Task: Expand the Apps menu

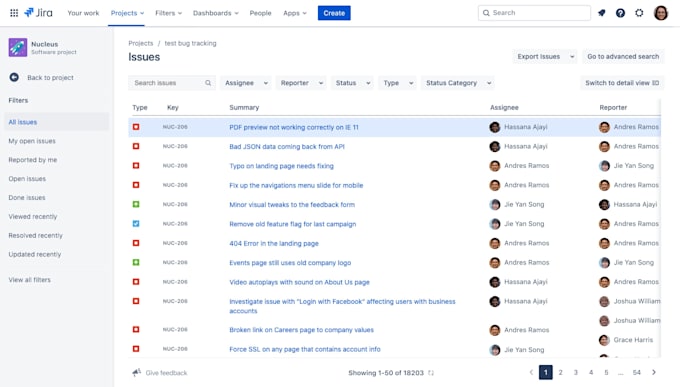Action: pos(295,13)
